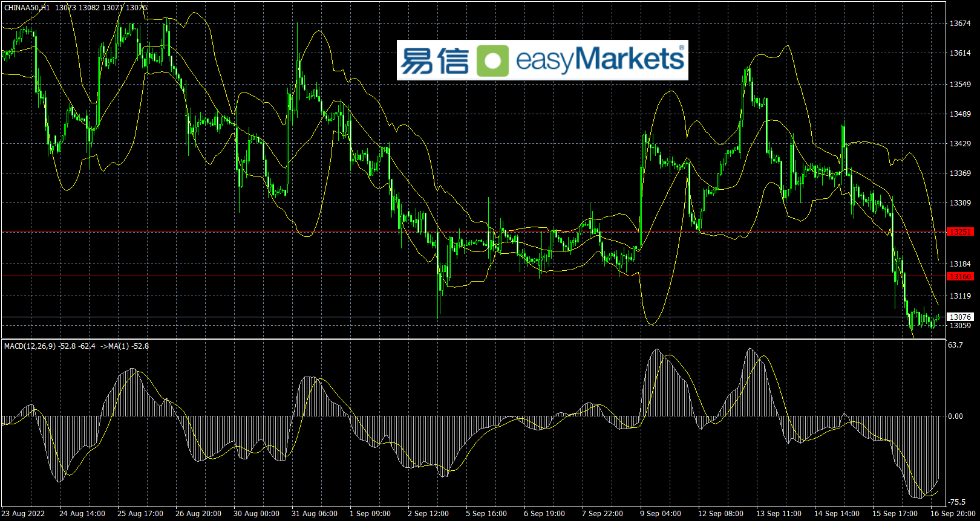Click the current price label 13076

tap(960, 317)
